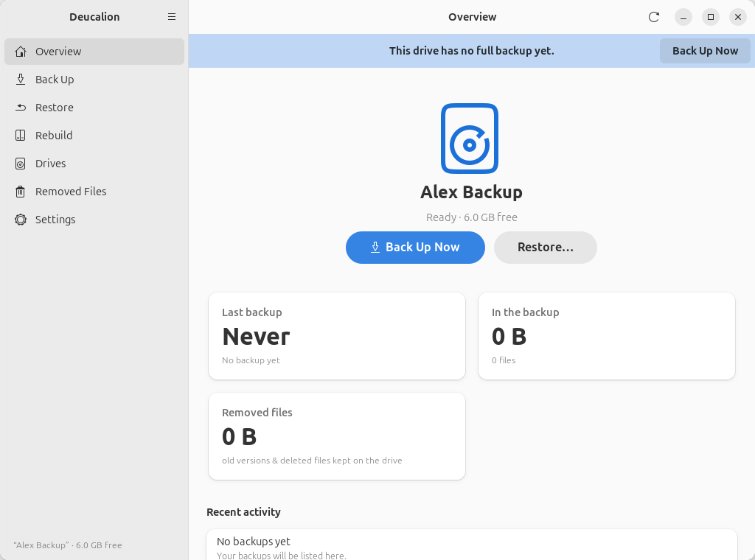Click the large blue drive icon
The image size is (755, 560).
[x=470, y=139]
